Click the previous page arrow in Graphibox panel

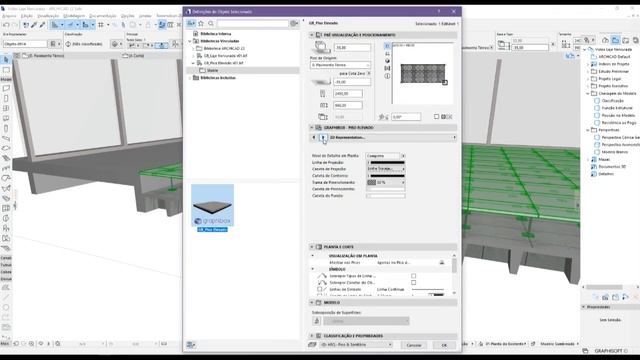click(x=314, y=138)
